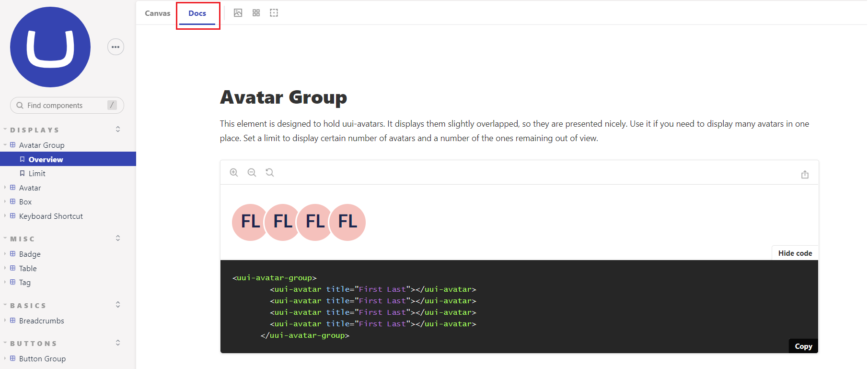The width and height of the screenshot is (868, 369).
Task: Toggle the outline icon in toolbar
Action: tap(274, 13)
